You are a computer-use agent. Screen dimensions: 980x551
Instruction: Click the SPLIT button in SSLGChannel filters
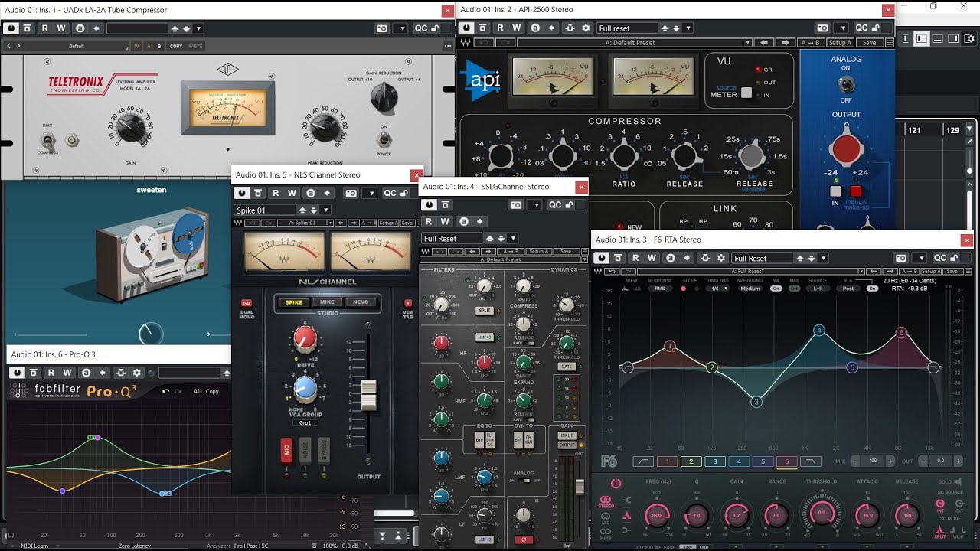coord(484,311)
